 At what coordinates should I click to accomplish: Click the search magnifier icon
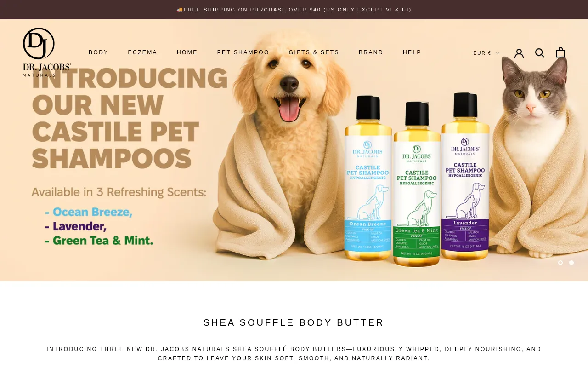540,53
